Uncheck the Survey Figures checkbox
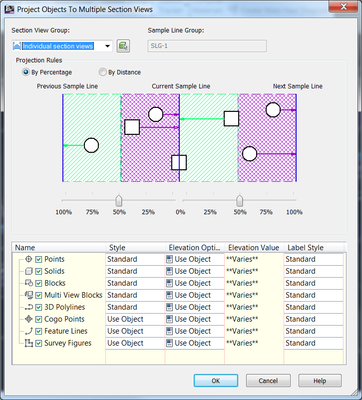The height and width of the screenshot is (400, 362). point(39,343)
